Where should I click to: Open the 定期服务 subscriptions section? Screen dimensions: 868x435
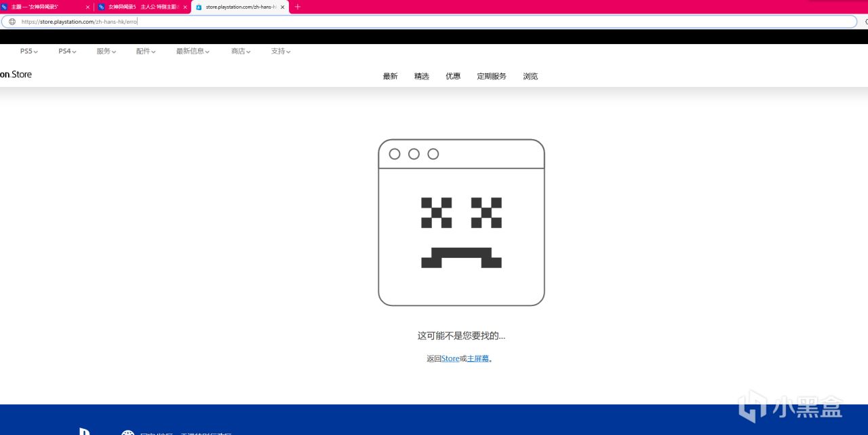tap(492, 76)
